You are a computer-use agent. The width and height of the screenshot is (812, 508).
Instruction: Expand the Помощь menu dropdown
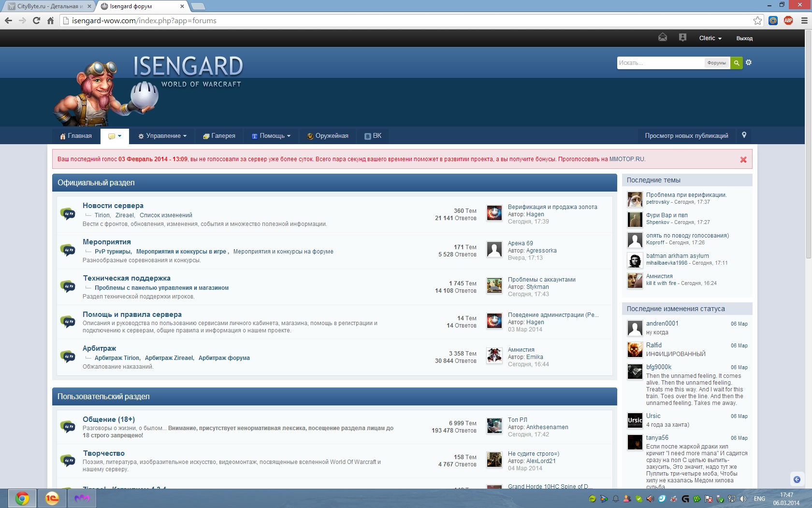pyautogui.click(x=271, y=136)
